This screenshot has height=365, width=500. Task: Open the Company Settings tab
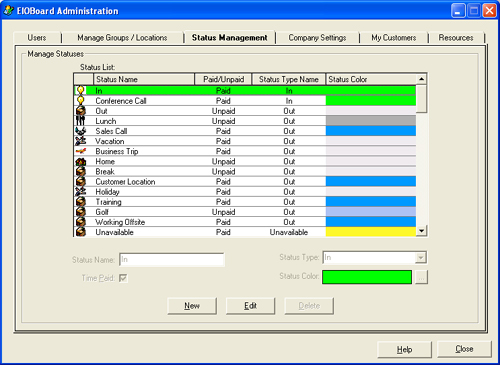[317, 38]
